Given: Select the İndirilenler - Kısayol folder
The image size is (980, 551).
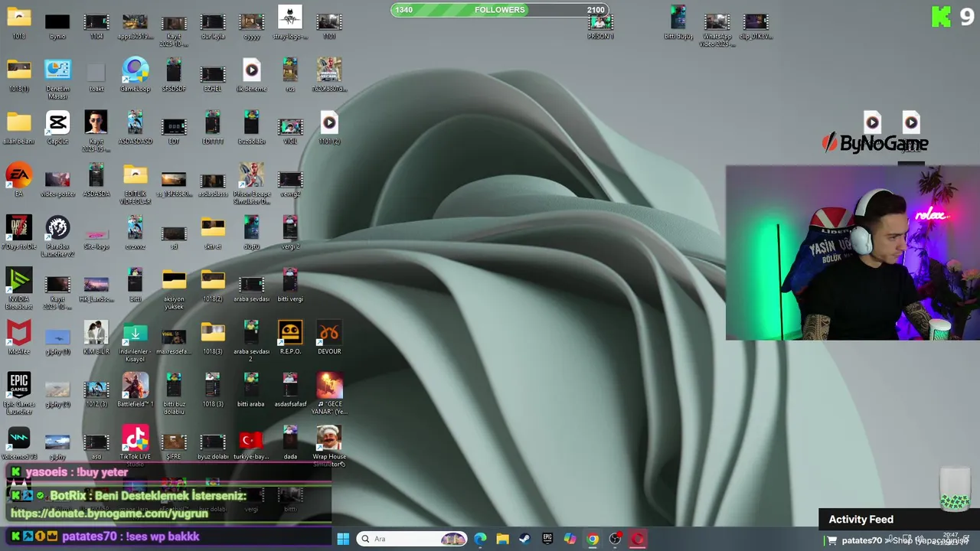Looking at the screenshot, I should coord(135,341).
